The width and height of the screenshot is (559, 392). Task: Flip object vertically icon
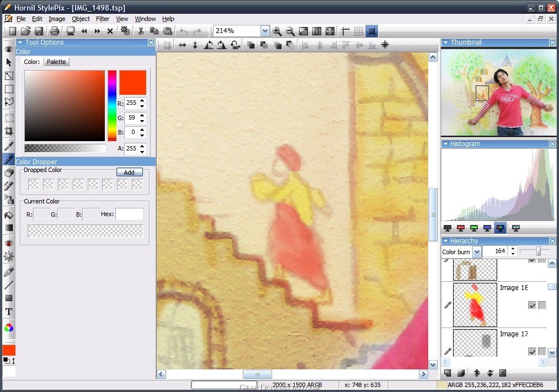(x=195, y=45)
